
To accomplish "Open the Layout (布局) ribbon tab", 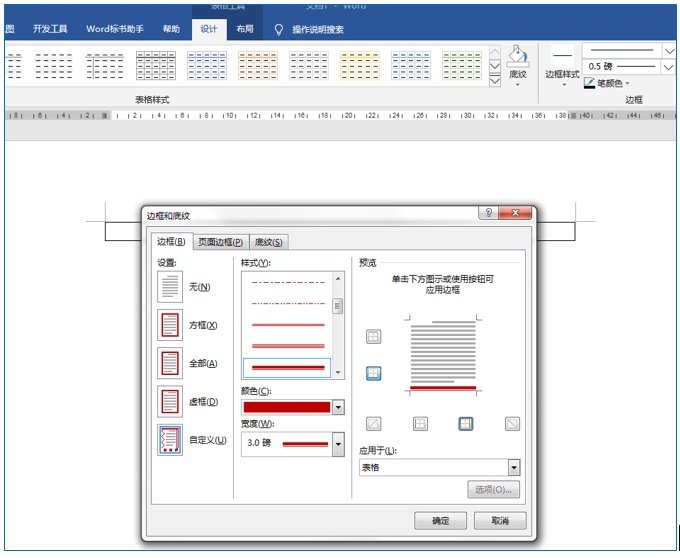I will pyautogui.click(x=245, y=29).
